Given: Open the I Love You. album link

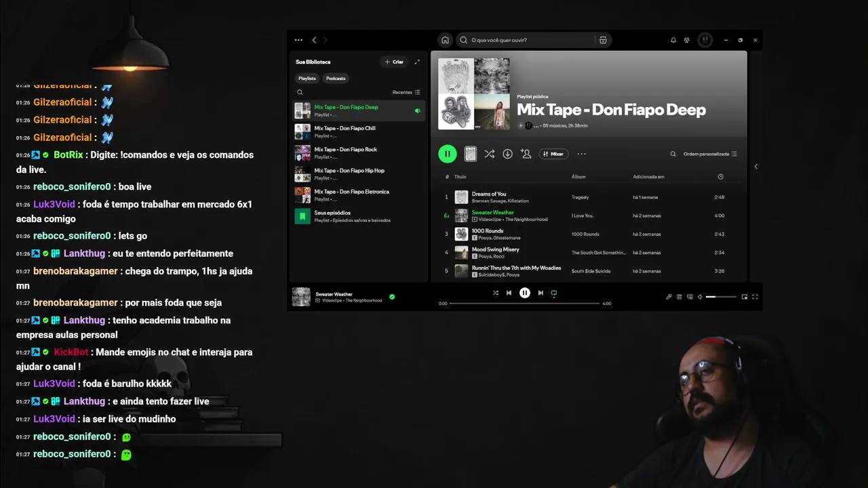Looking at the screenshot, I should (583, 216).
